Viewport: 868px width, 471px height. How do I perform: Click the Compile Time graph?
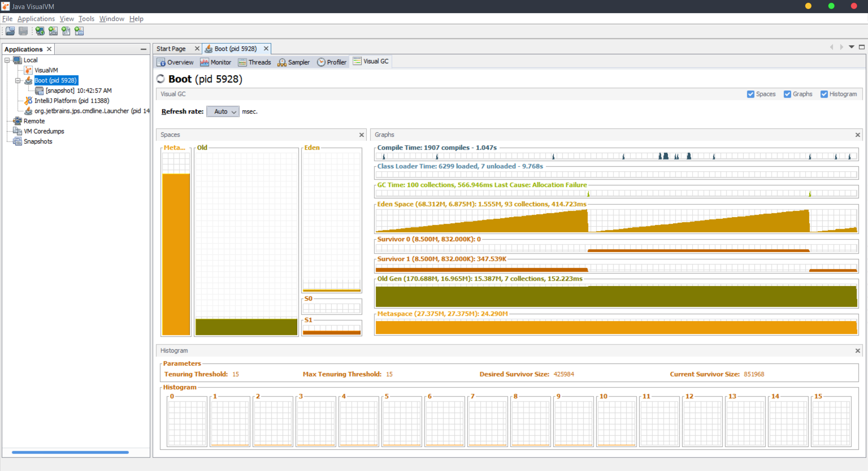[x=616, y=156]
